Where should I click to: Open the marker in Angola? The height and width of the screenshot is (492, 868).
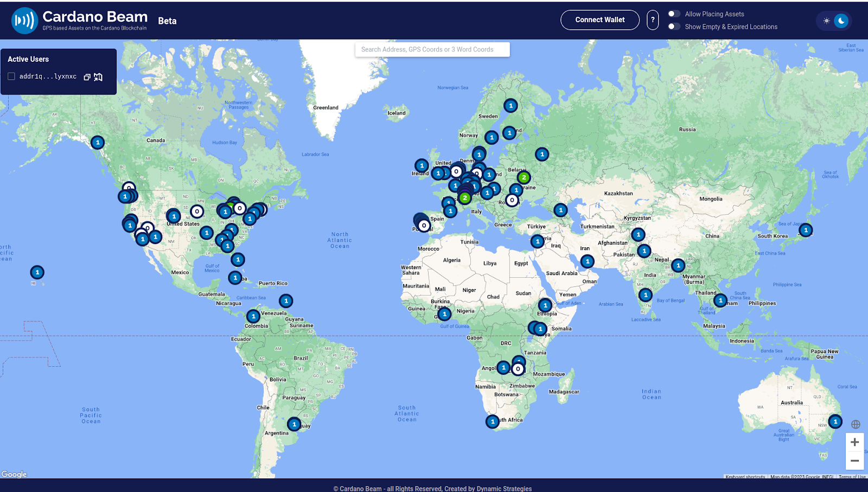503,368
